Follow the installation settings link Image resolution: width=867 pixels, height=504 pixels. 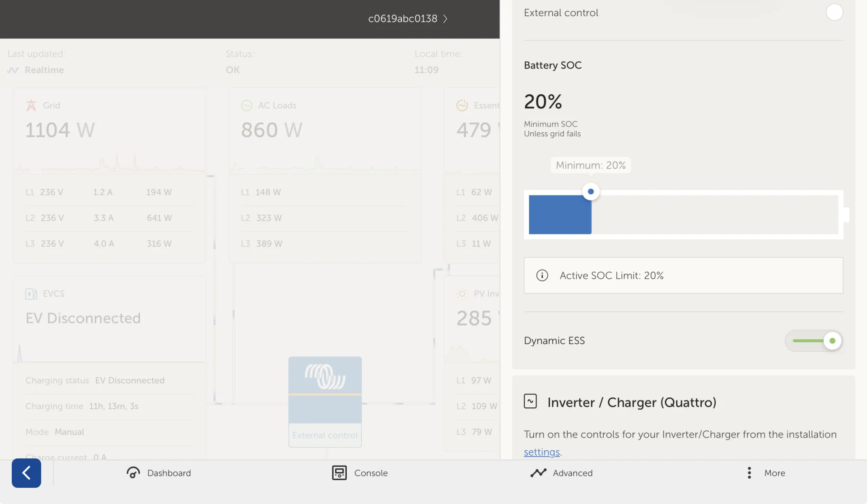542,452
